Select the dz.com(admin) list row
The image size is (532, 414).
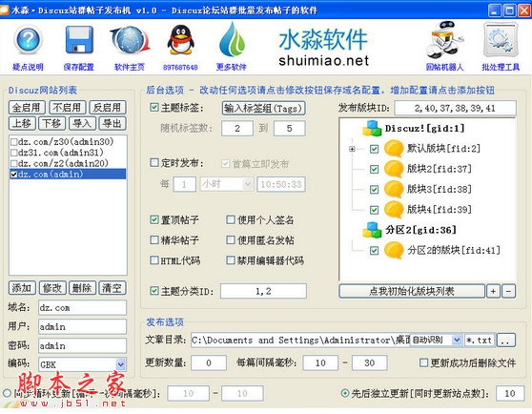pyautogui.click(x=68, y=174)
